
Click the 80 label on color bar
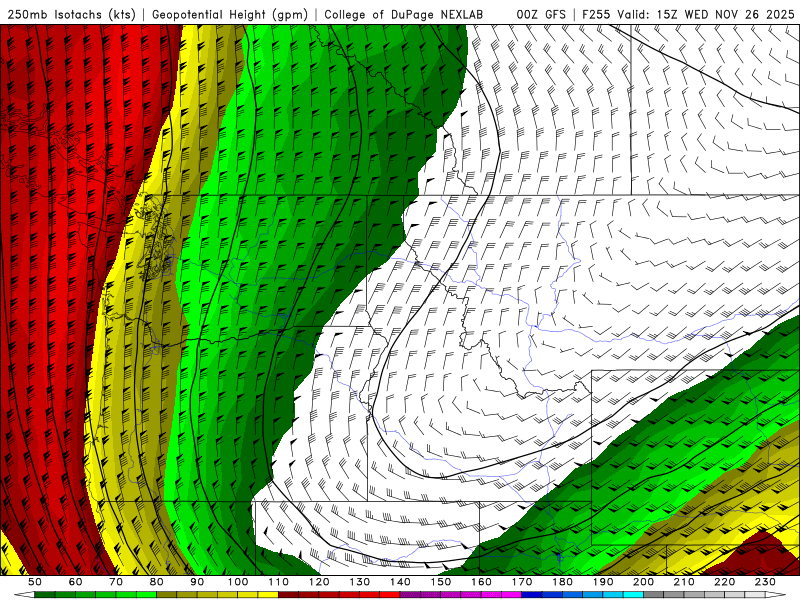tap(156, 582)
